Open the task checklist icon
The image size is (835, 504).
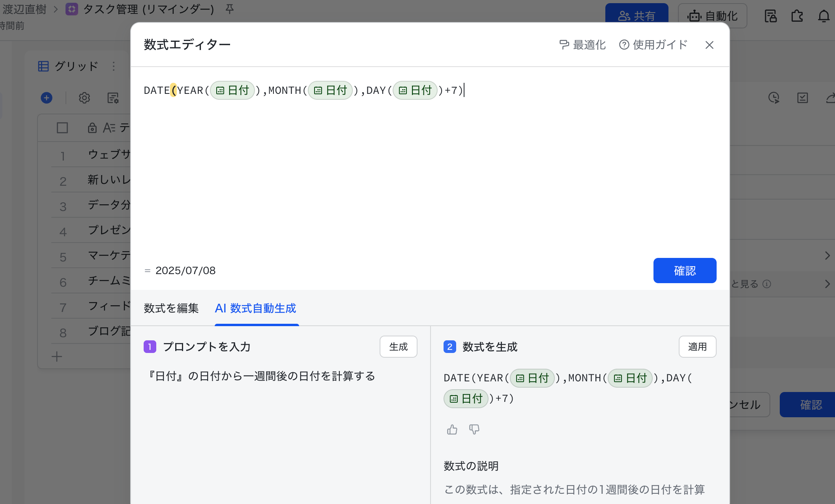click(802, 98)
